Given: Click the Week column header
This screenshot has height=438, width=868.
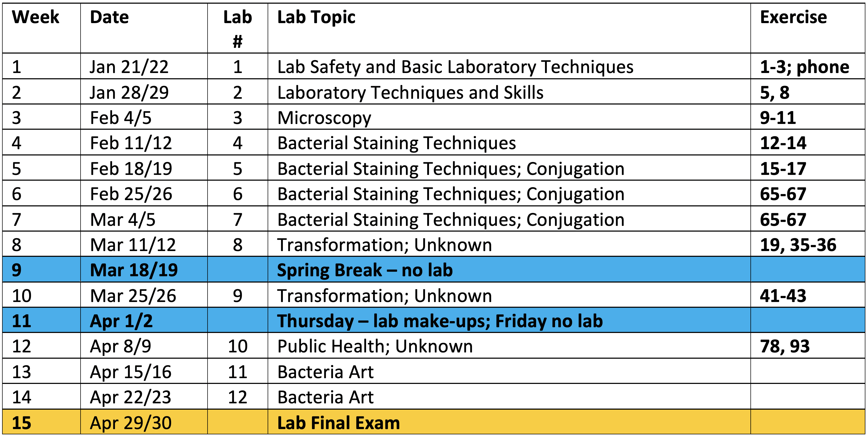Looking at the screenshot, I should click(x=41, y=28).
